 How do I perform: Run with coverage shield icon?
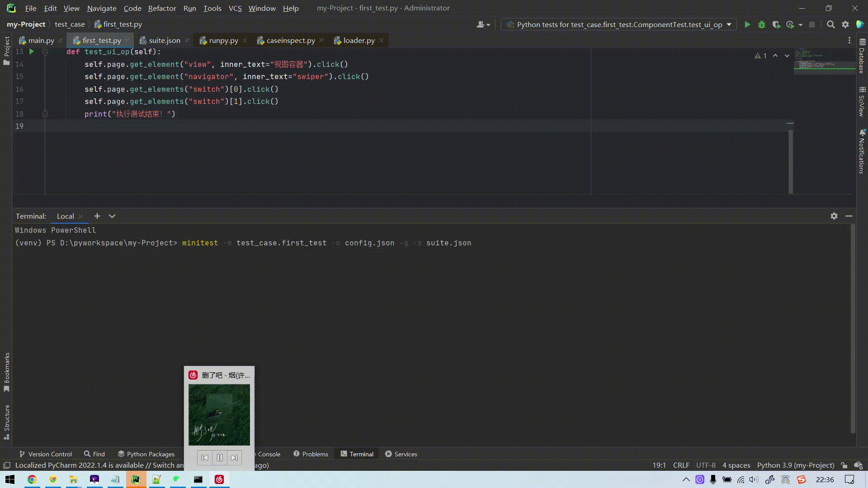[776, 25]
